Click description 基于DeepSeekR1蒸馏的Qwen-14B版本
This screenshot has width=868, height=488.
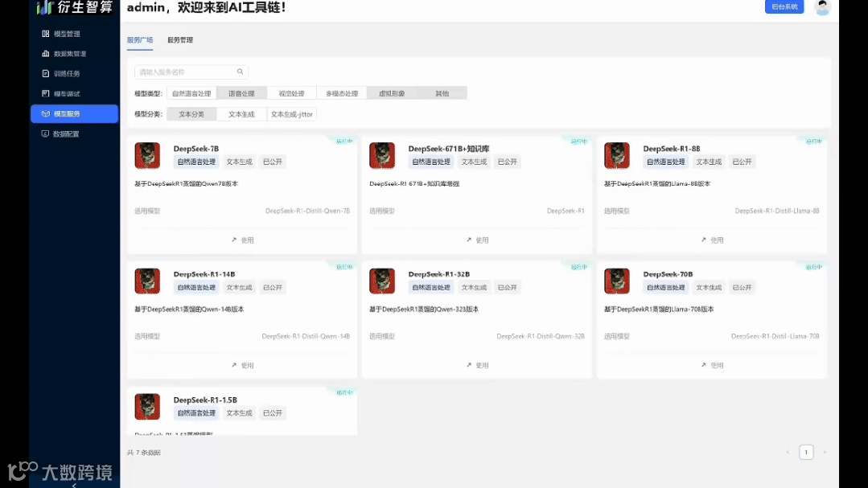click(189, 310)
